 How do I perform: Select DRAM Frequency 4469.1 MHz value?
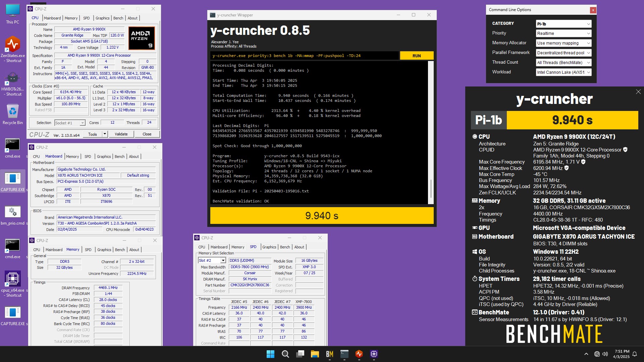point(108,288)
